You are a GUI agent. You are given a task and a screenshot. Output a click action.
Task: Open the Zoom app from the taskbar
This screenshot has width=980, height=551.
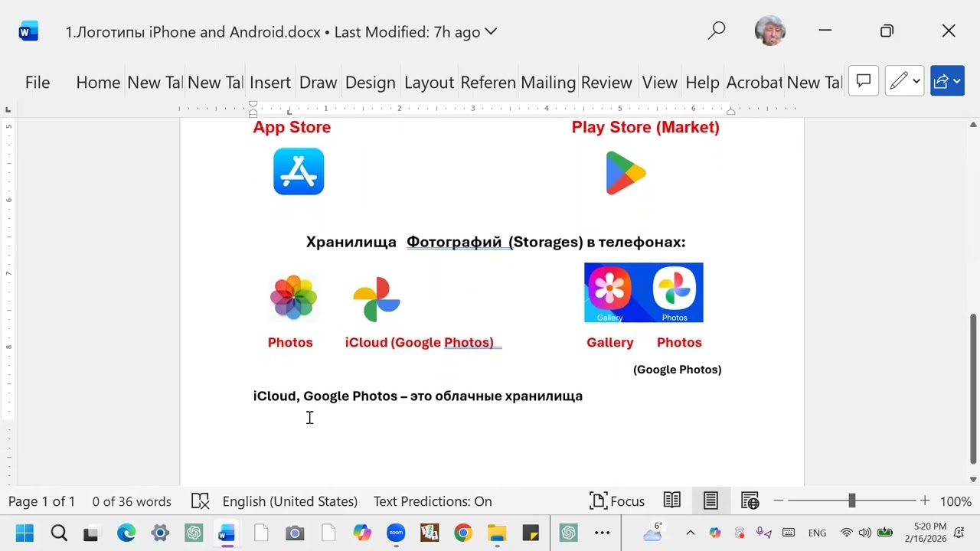tap(396, 533)
